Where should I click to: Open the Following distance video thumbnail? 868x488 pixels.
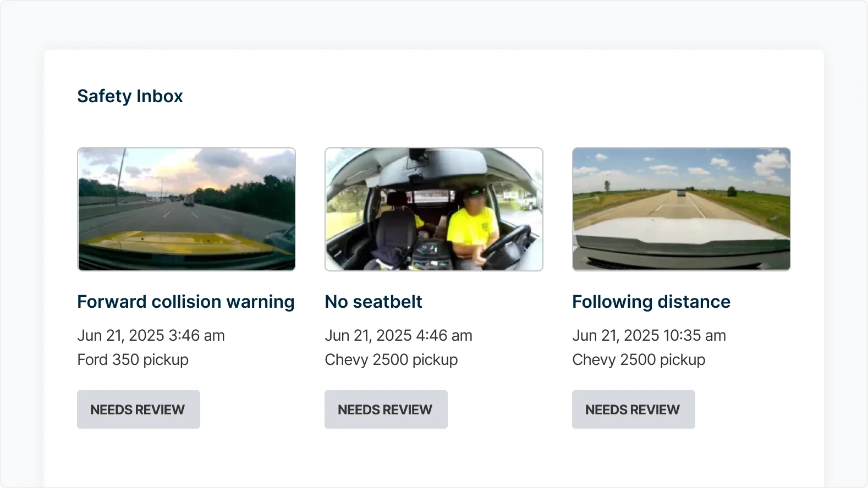coord(681,209)
